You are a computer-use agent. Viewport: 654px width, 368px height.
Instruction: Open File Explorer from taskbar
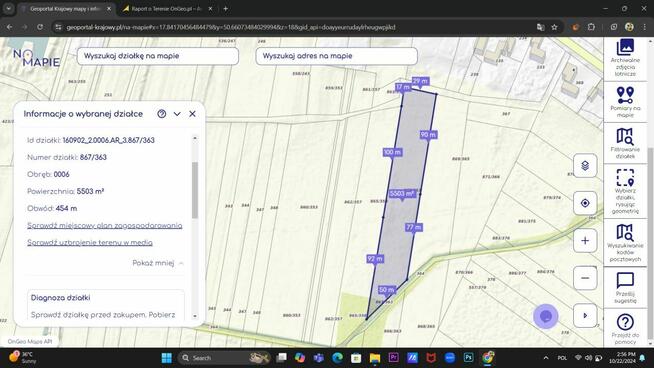375,358
